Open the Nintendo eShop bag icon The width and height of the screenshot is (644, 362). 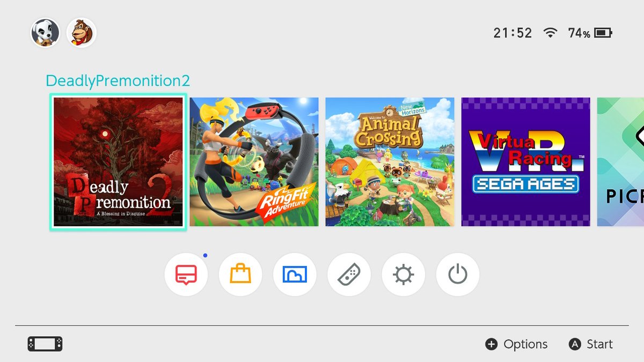coord(240,275)
